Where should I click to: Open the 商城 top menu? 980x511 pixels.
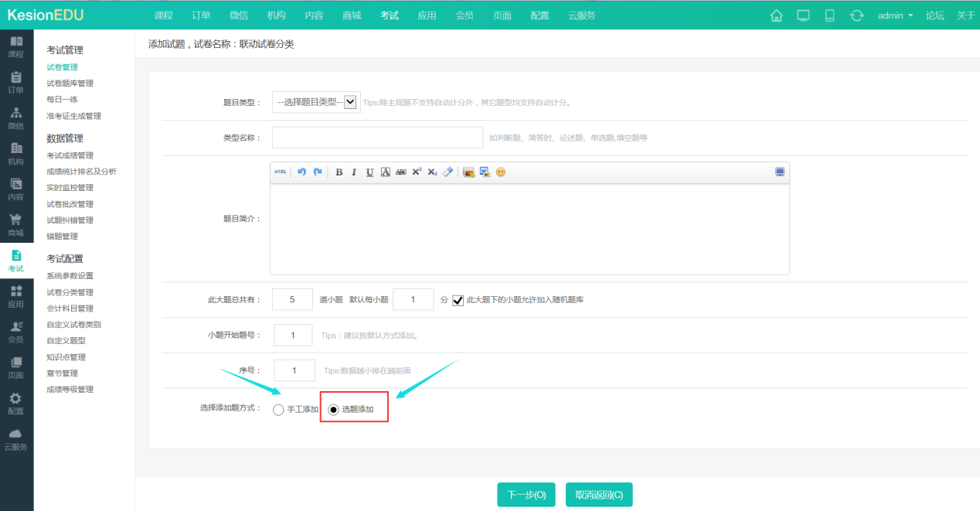coord(352,15)
